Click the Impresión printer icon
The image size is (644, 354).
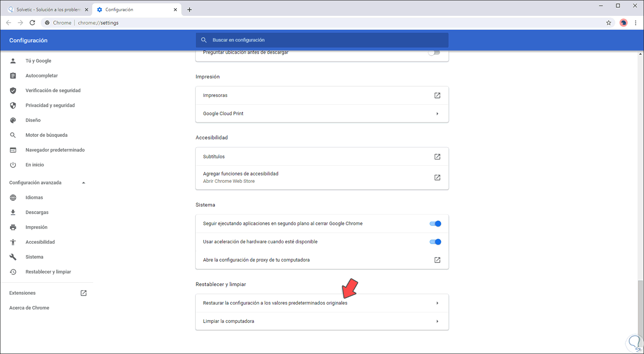coord(13,227)
